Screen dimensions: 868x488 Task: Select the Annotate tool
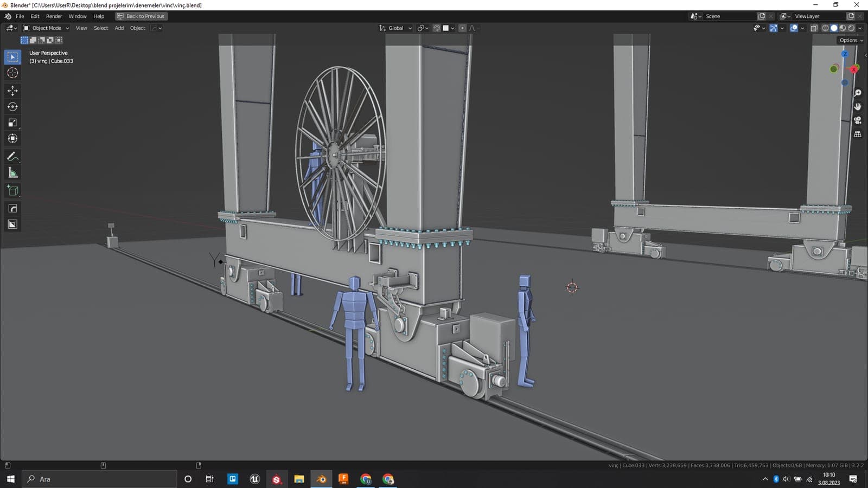[x=12, y=157]
